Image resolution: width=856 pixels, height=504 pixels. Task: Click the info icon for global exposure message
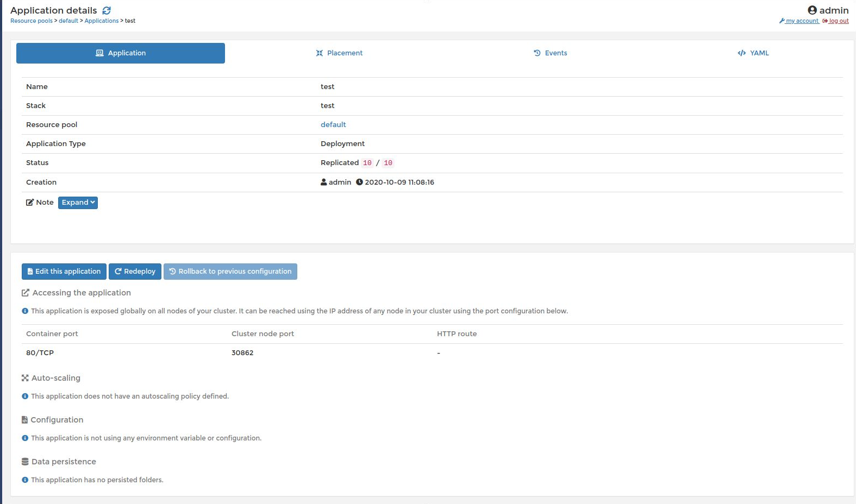click(25, 311)
